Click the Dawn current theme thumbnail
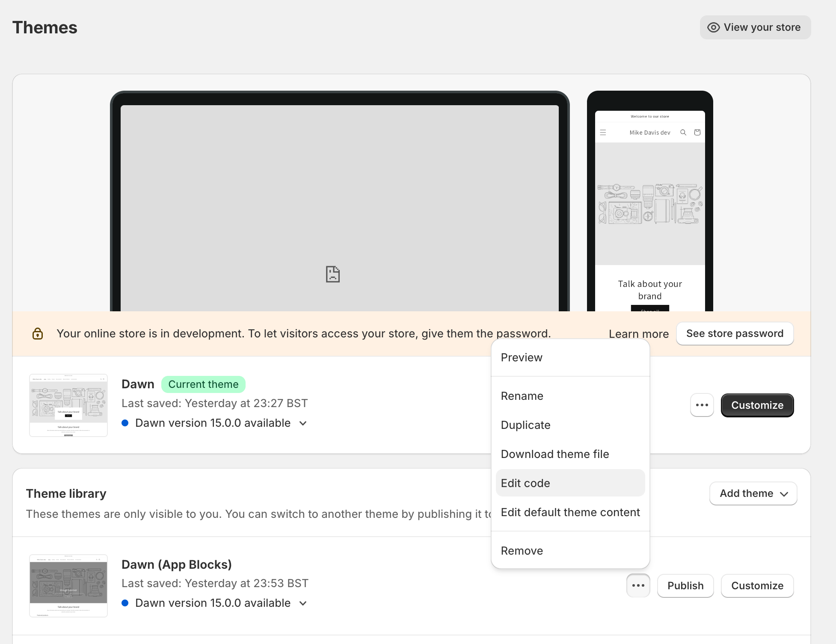 68,405
